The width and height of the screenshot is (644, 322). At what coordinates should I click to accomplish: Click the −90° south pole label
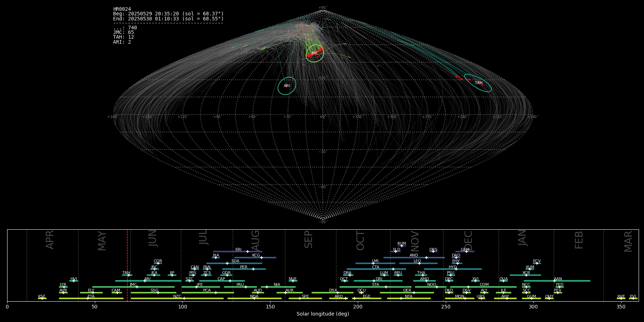point(323,222)
